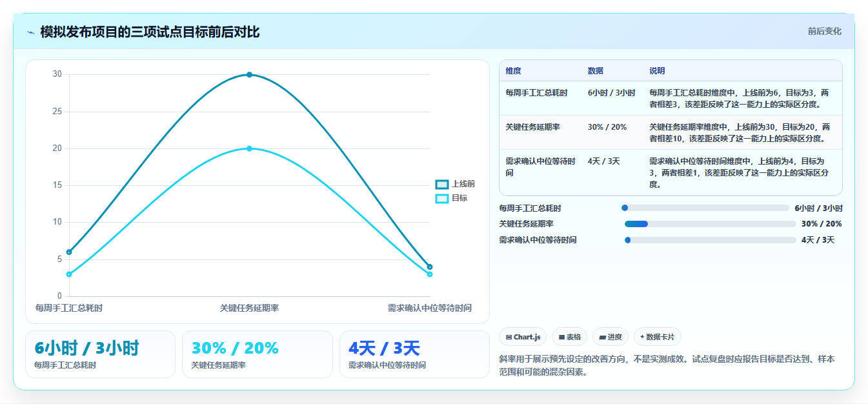The height and width of the screenshot is (404, 868).
Task: Click the 每周手工汇总耗时 x-axis label on the chart
Action: point(69,308)
